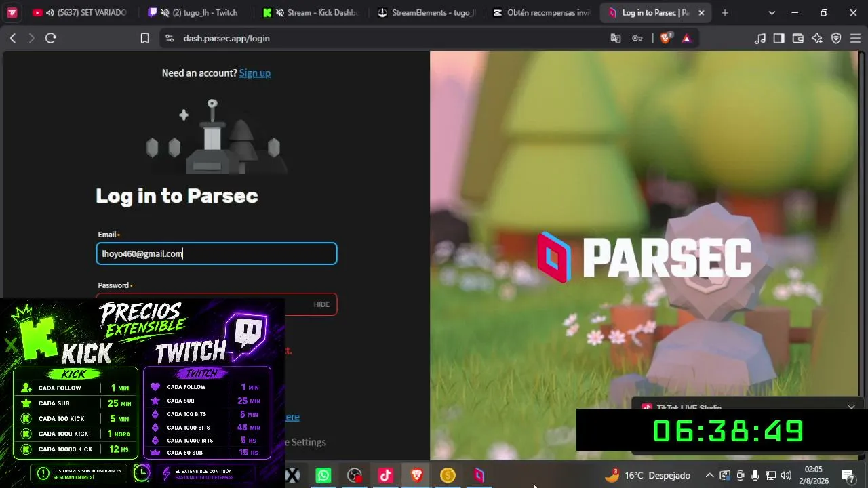Switch to the SET VARIADO YouTube tab

[79, 12]
